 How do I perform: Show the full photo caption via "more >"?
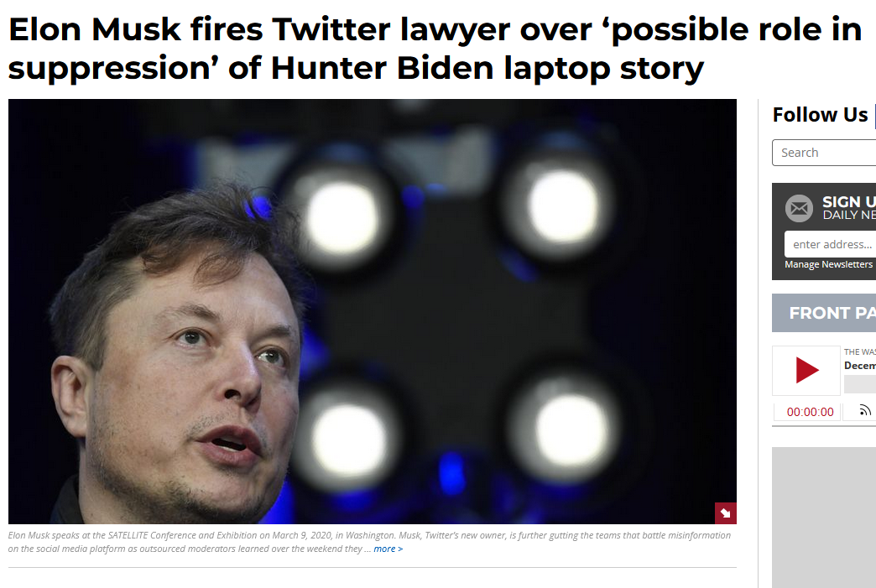pos(388,549)
